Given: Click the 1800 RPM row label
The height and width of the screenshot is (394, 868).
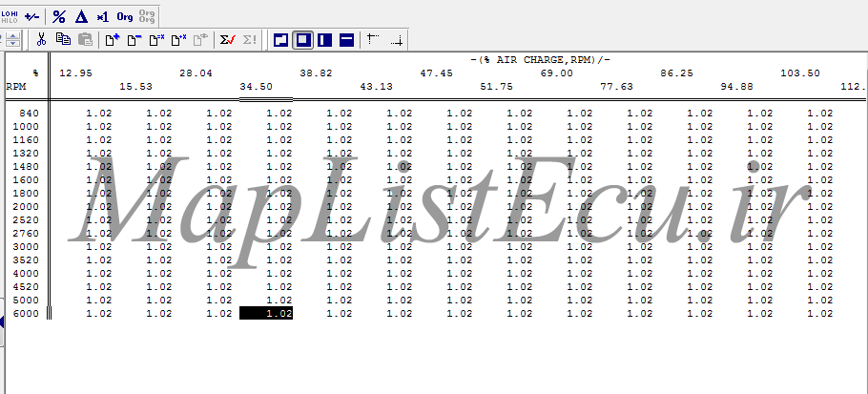Looking at the screenshot, I should [x=26, y=193].
